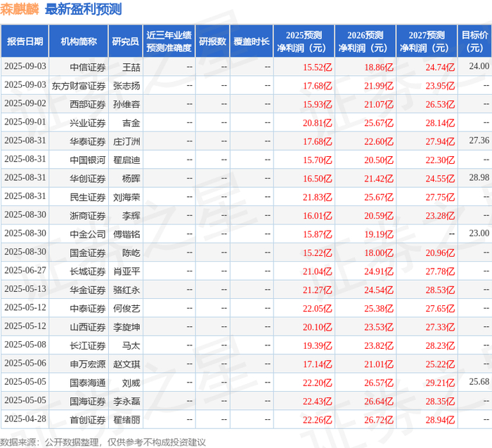This screenshot has width=492, height=448.
Task: Select the 研究员 column header
Action: [126, 41]
